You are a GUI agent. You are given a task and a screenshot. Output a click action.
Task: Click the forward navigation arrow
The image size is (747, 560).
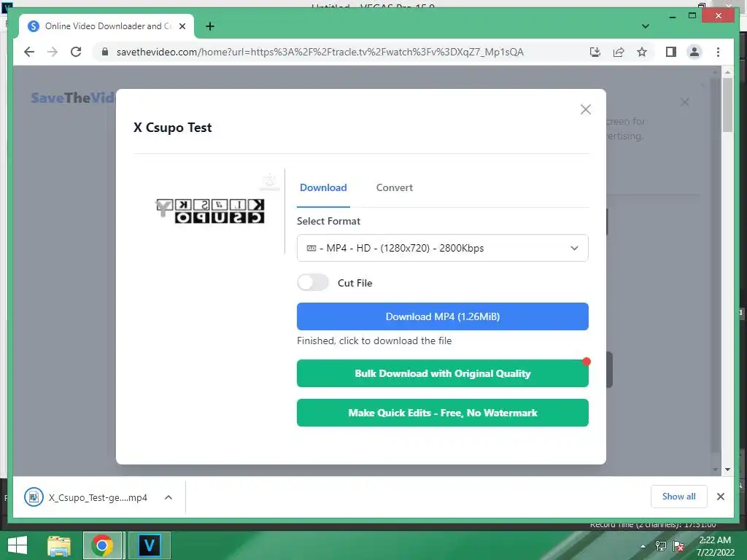click(53, 52)
